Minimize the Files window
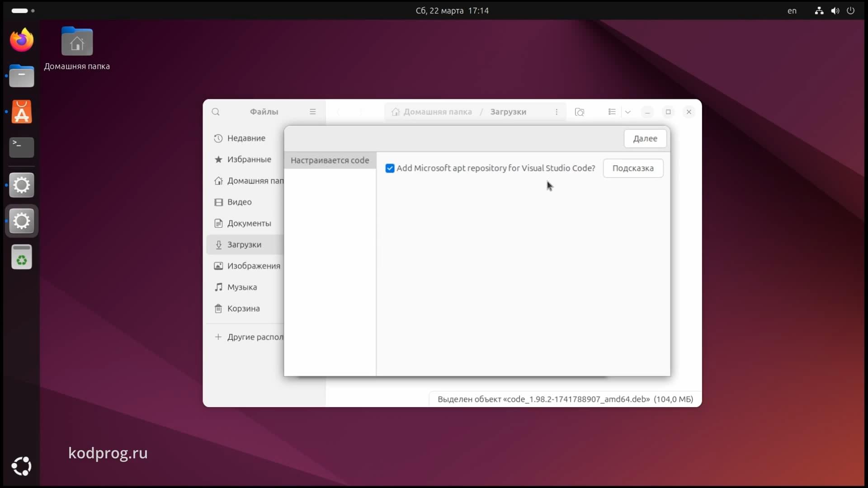868x488 pixels. pos(647,112)
